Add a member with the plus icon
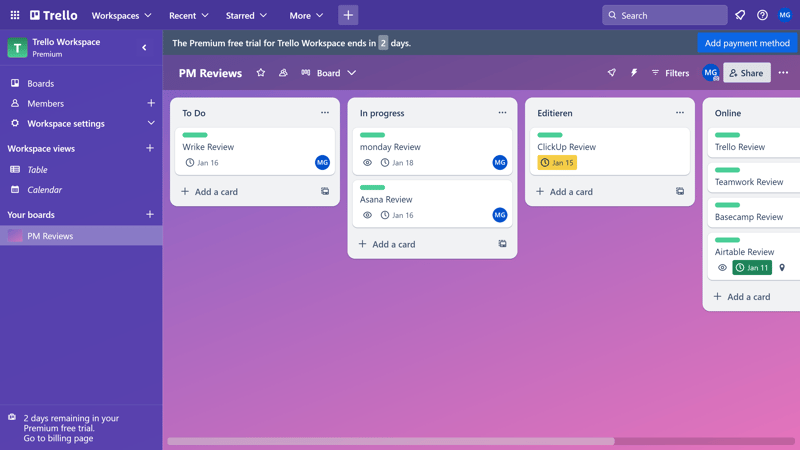The width and height of the screenshot is (800, 450). pyautogui.click(x=151, y=103)
